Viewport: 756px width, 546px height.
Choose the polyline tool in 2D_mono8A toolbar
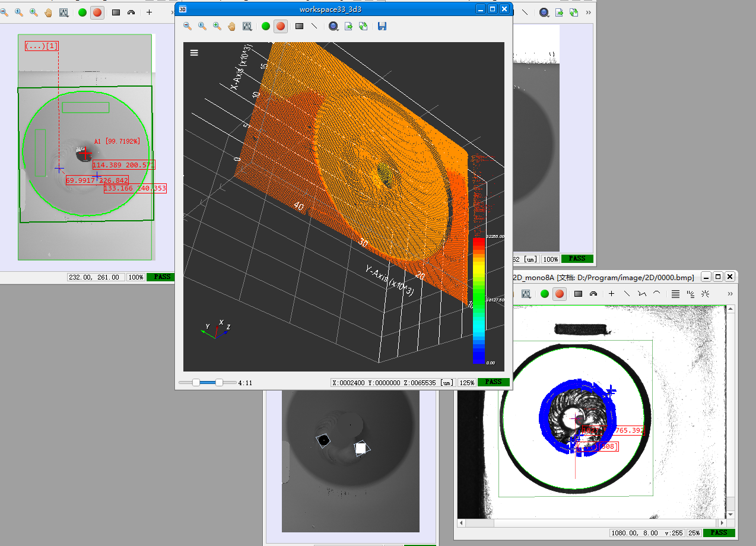(641, 294)
